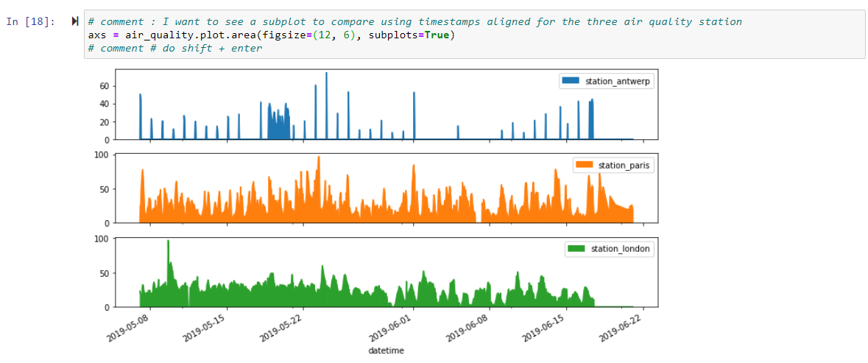Screen dimensions: 868x363
Task: Select the station_antwerp legend label
Action: (618, 80)
